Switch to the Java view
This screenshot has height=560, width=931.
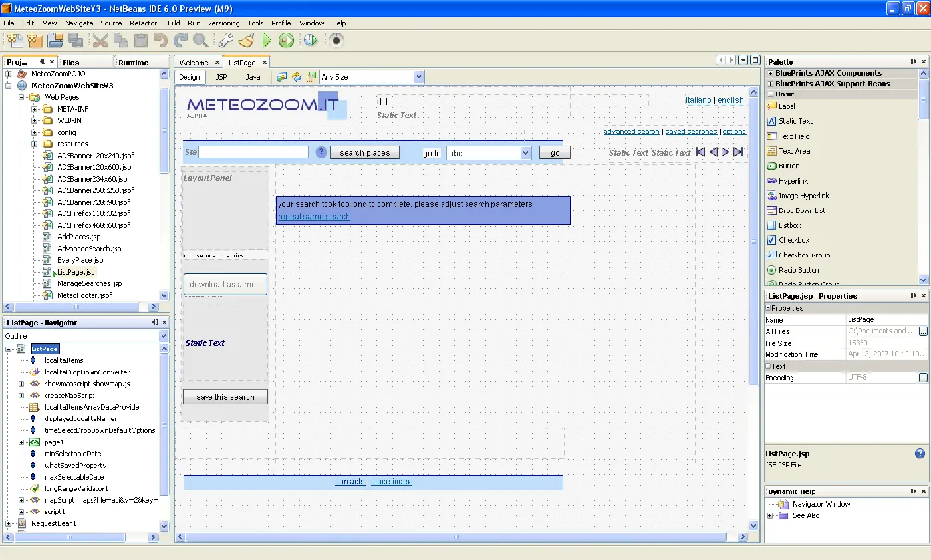[x=253, y=77]
